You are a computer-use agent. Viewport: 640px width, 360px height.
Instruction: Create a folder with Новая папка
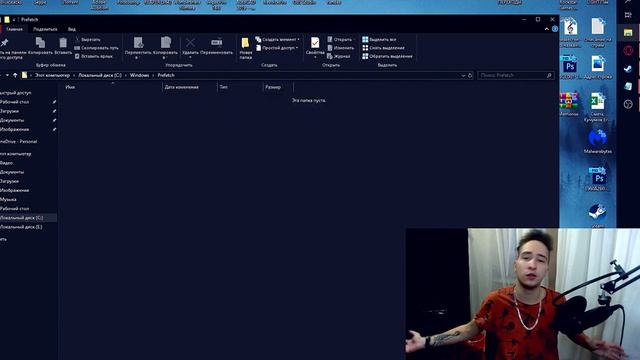pos(245,48)
